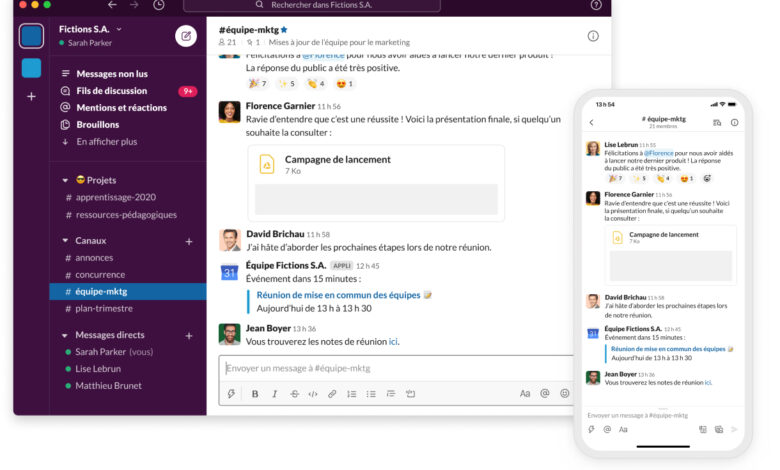Collapse the Projets section
This screenshot has width=780, height=470.
(65, 180)
